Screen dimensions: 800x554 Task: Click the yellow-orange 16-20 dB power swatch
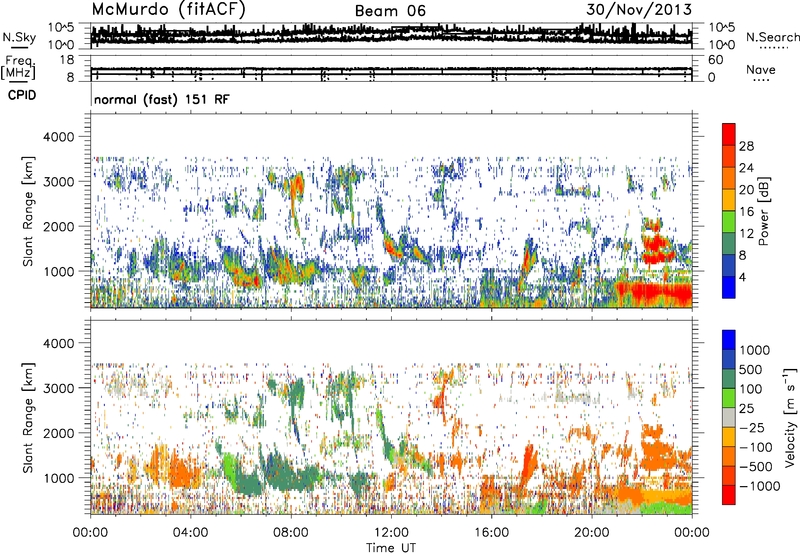click(x=729, y=199)
